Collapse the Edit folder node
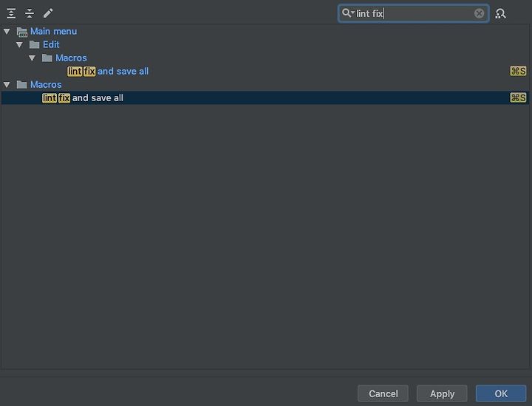The height and width of the screenshot is (406, 532). coord(19,45)
